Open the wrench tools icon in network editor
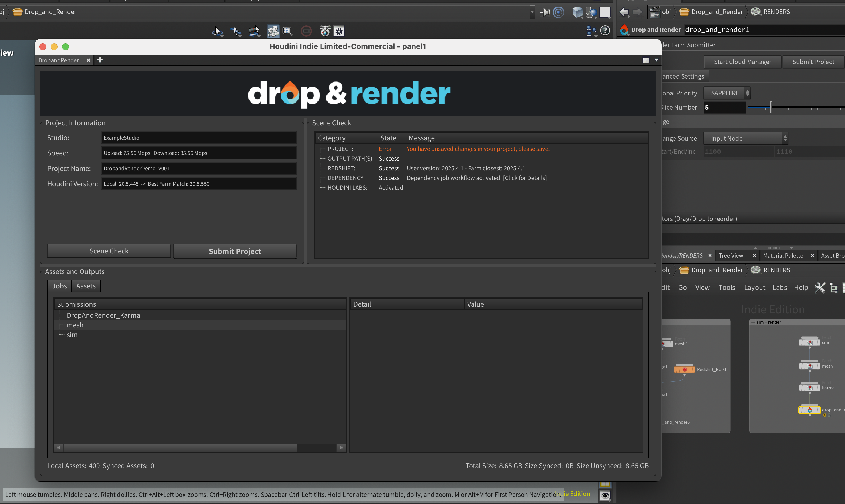This screenshot has width=845, height=504. 820,288
